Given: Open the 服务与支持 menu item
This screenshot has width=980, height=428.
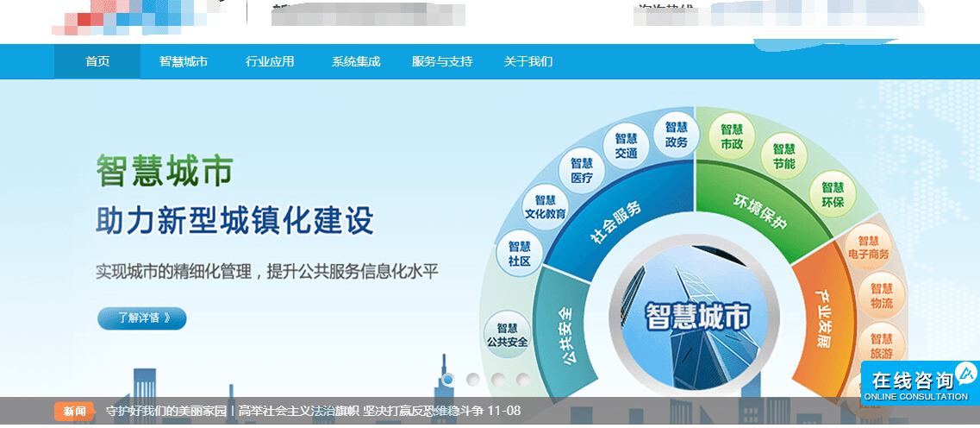Looking at the screenshot, I should point(442,61).
